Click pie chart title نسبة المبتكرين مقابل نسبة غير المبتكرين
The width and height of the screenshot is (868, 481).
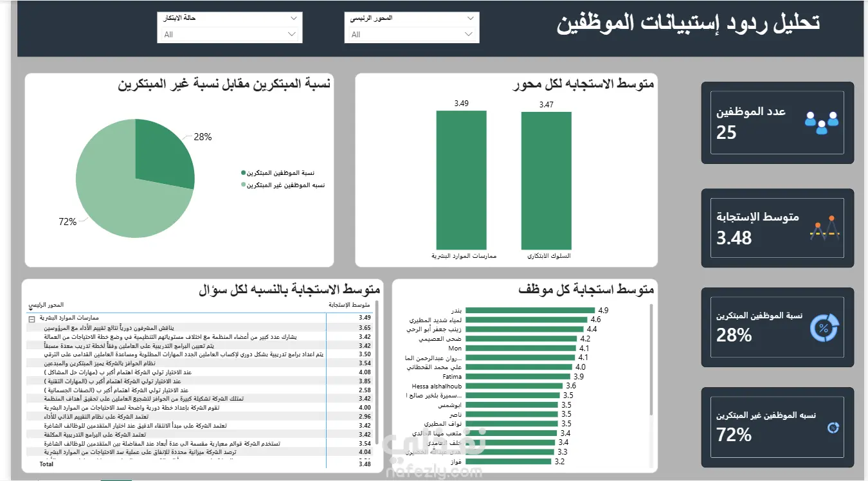pos(224,84)
